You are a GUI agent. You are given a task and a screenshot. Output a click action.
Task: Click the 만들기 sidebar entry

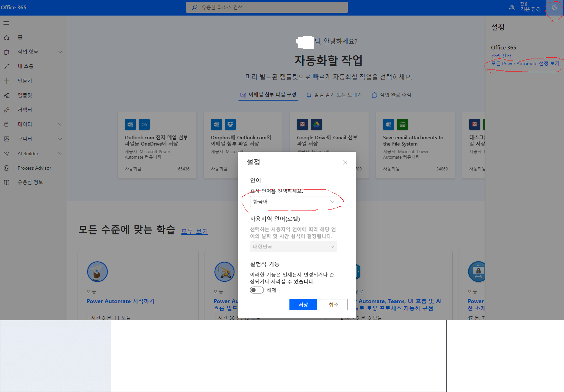click(x=25, y=81)
